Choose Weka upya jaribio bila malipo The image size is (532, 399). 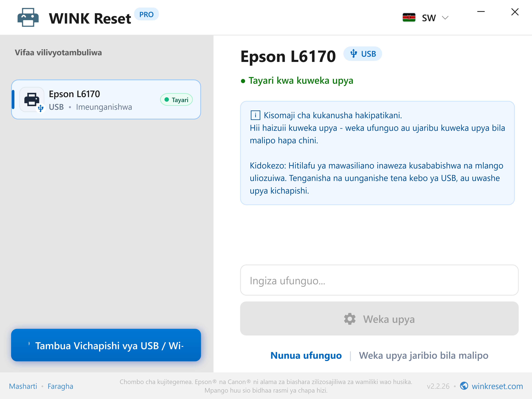coord(424,355)
